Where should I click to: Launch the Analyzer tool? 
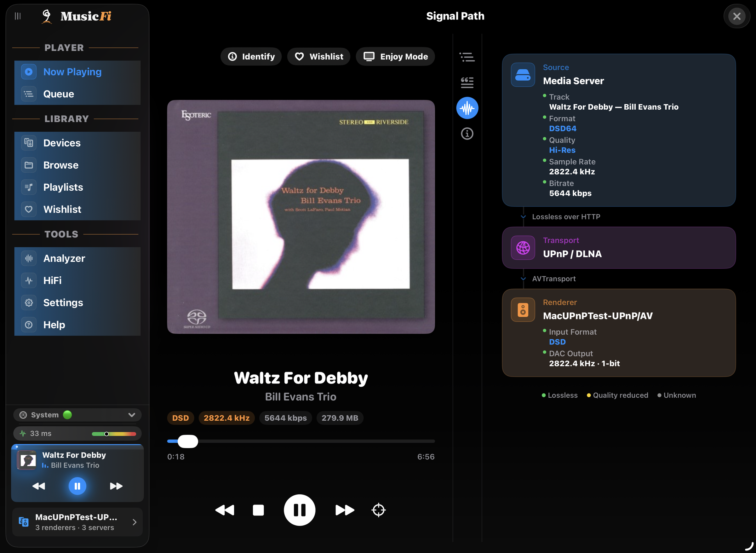pyautogui.click(x=77, y=258)
